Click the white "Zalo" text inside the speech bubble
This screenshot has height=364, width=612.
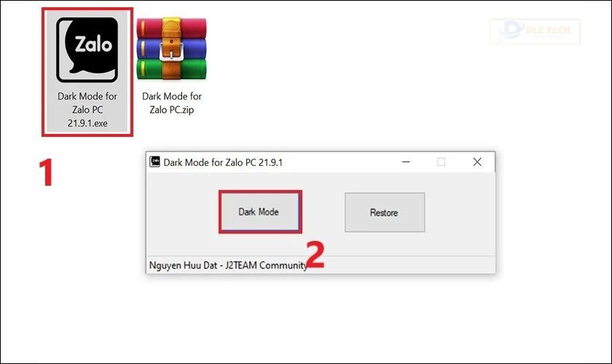[x=93, y=44]
